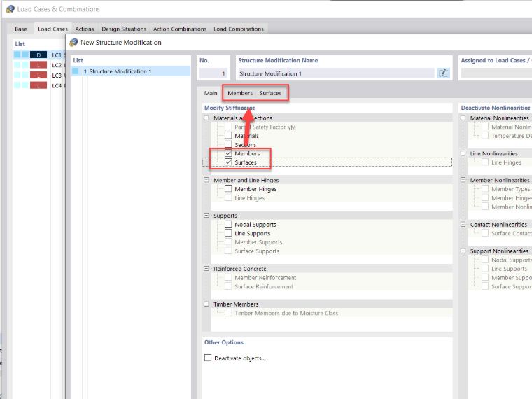This screenshot has width=532, height=399.
Task: Click the Surface Reinforcement option
Action: click(x=264, y=286)
